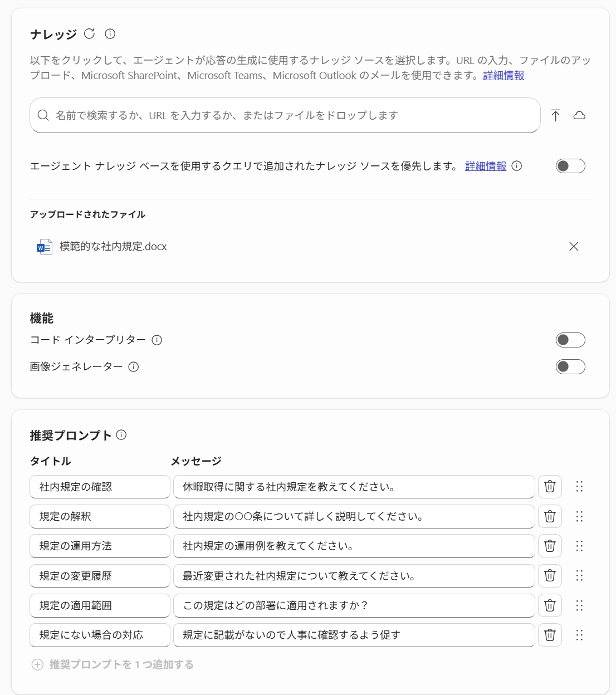616x695 pixels.
Task: Enable the 画像ジェネレーター toggle
Action: [570, 366]
